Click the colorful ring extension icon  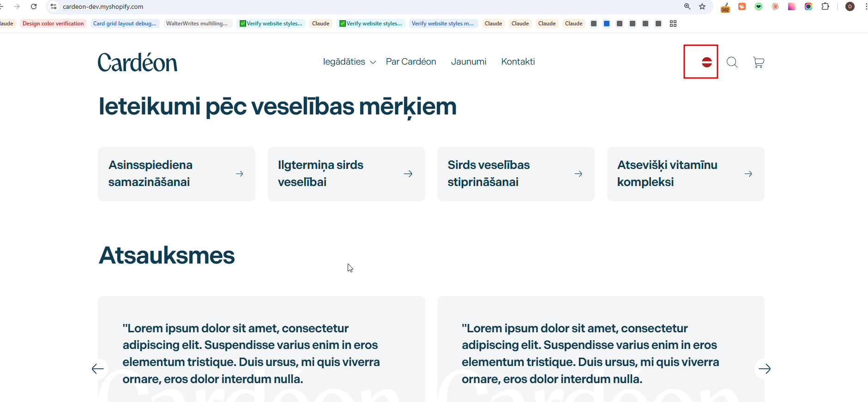808,6
